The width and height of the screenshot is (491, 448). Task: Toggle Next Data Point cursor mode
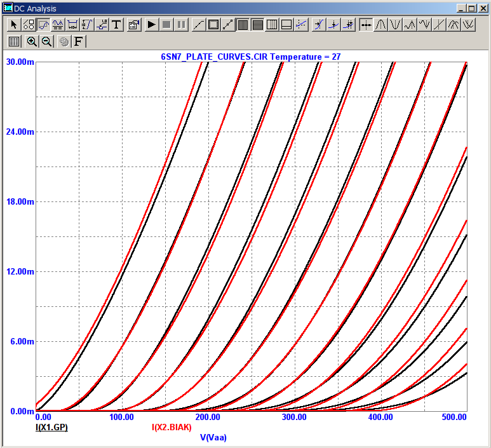pos(366,24)
